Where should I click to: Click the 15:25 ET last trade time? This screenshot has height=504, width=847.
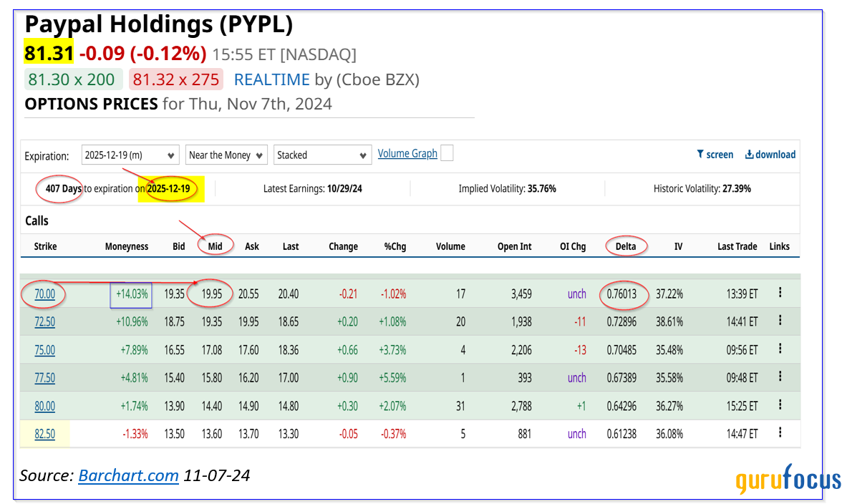(742, 406)
